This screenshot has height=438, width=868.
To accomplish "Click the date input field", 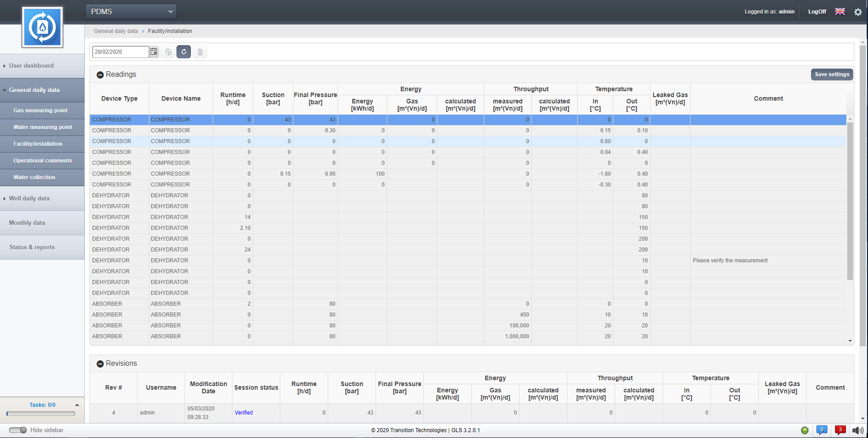I will pos(120,51).
